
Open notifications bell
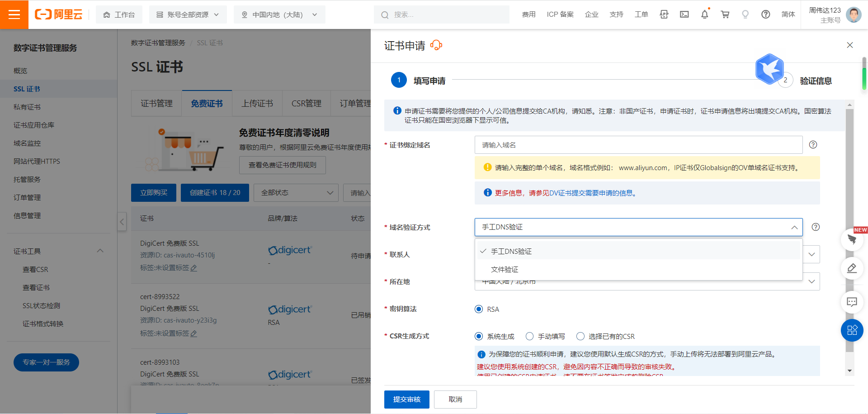[x=705, y=14]
